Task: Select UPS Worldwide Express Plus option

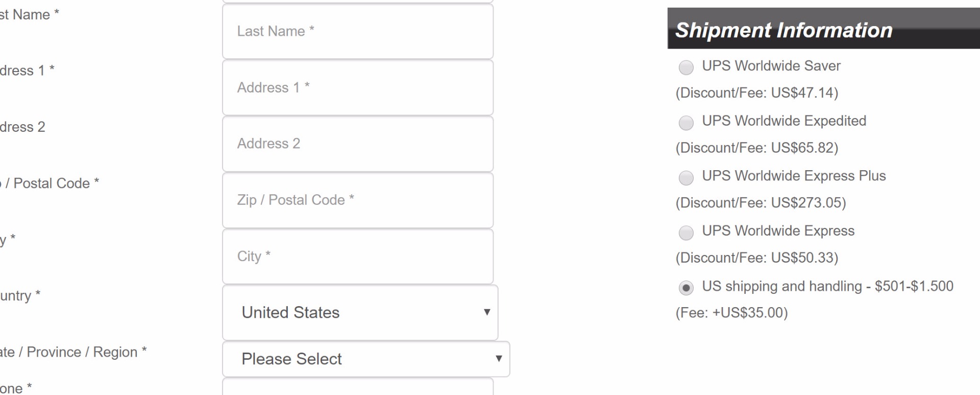Action: (686, 178)
